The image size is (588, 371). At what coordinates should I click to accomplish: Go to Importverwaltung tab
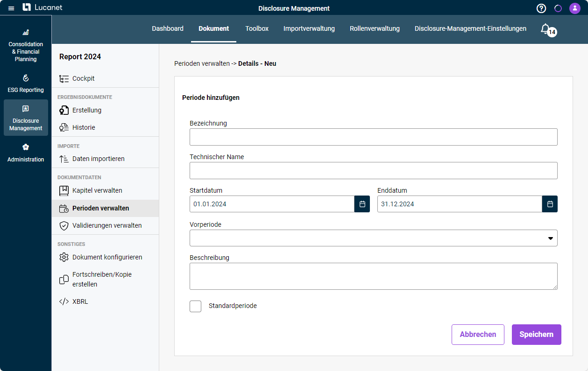tap(309, 28)
